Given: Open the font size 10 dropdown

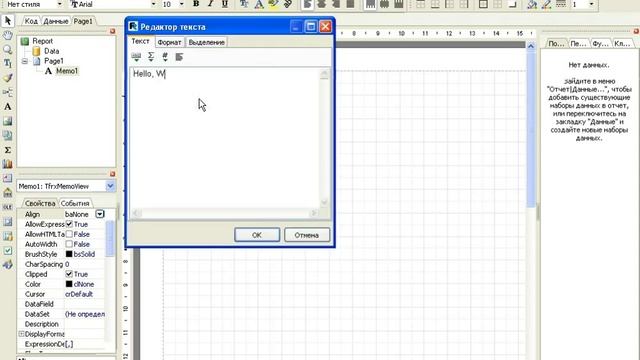Looking at the screenshot, I should [x=182, y=4].
